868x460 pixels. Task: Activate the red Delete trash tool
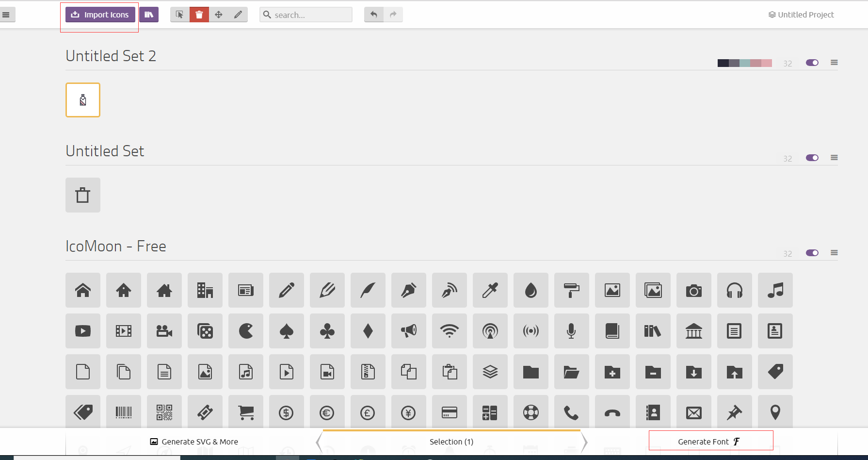point(199,15)
